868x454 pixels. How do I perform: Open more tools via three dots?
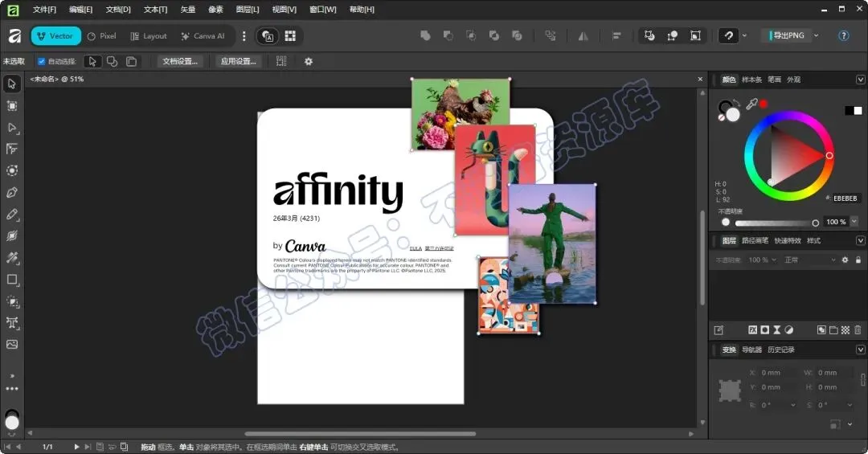tap(11, 389)
